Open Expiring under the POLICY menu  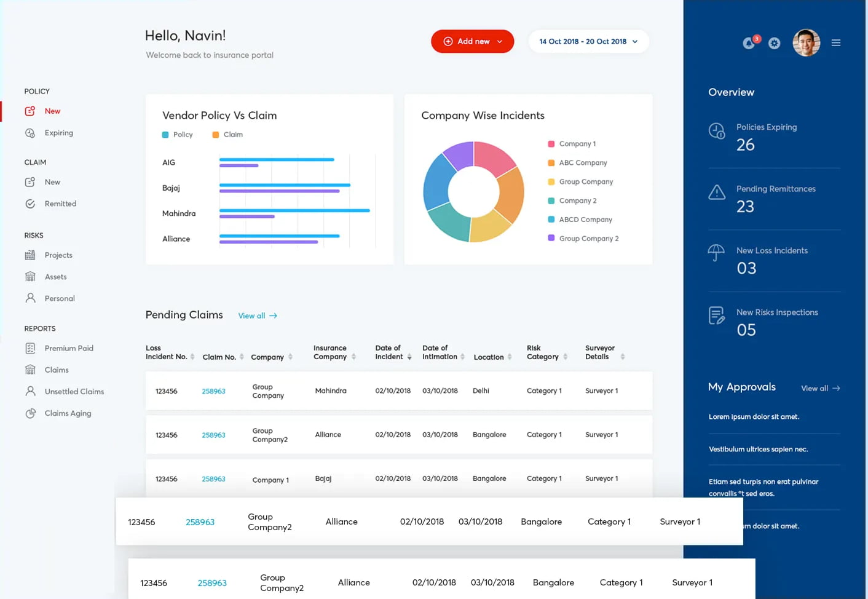(x=58, y=133)
